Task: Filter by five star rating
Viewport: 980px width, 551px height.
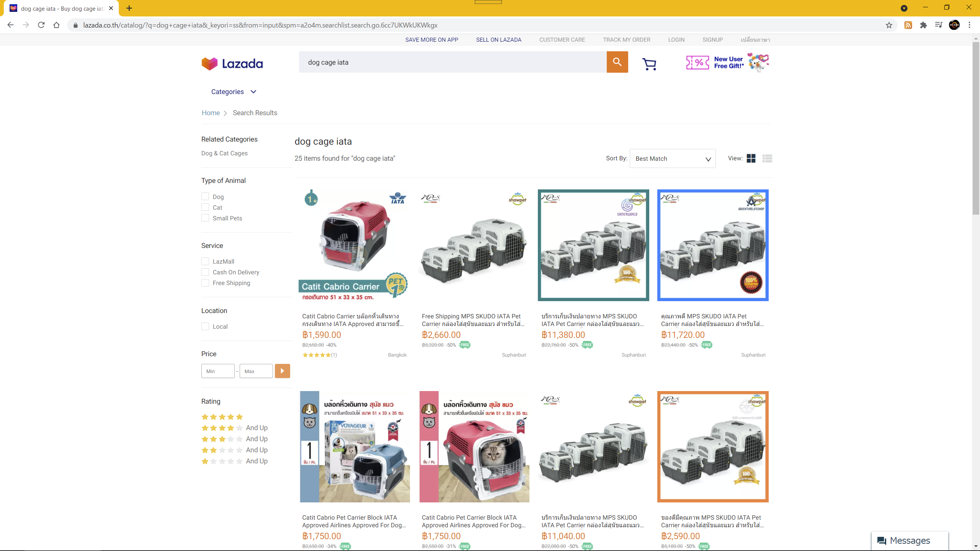Action: coord(222,417)
